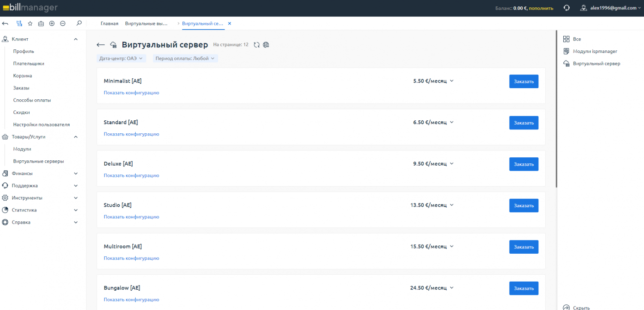Click the menu tree view icon
Screen dimensions: 644x310
(19, 24)
